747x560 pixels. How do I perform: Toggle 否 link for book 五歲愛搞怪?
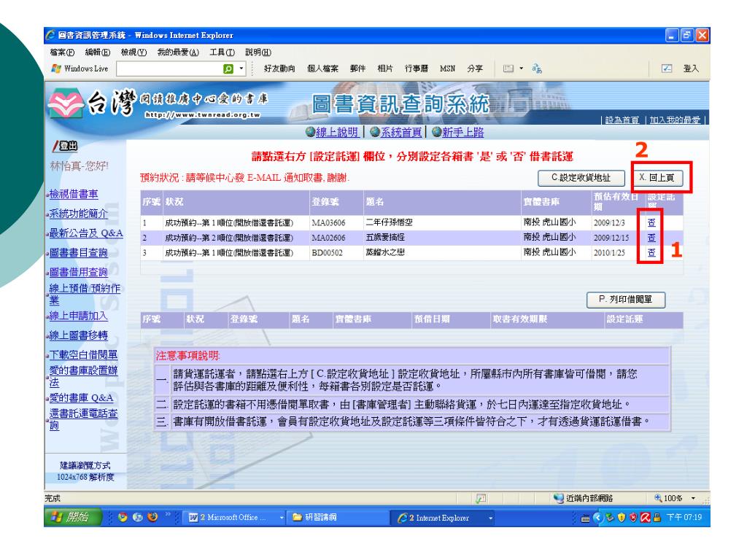click(x=651, y=238)
